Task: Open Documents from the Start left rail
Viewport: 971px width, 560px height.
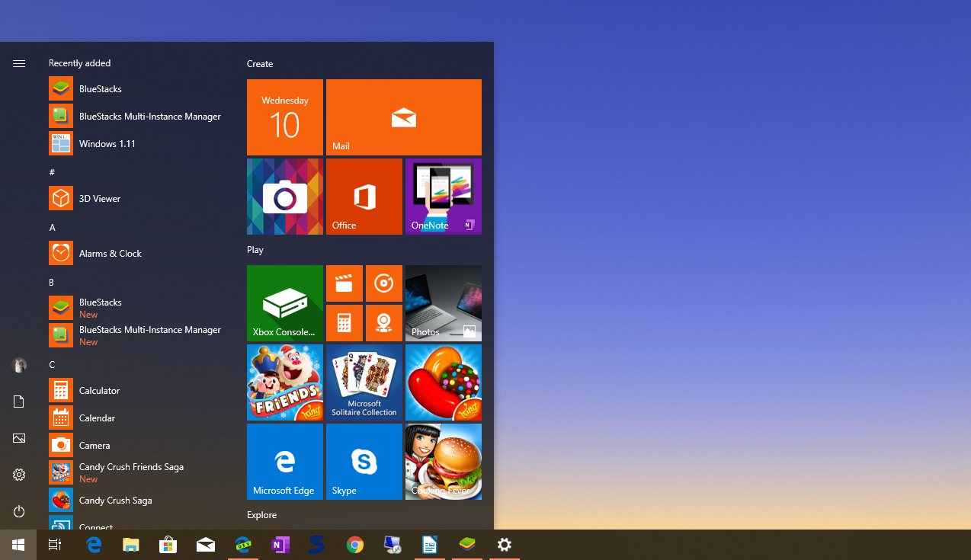Action: [19, 402]
